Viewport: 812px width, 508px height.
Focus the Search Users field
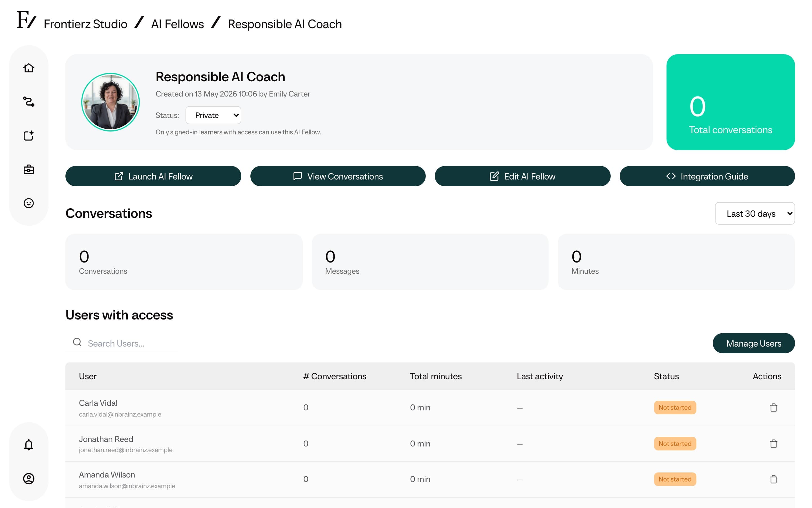[x=122, y=343]
